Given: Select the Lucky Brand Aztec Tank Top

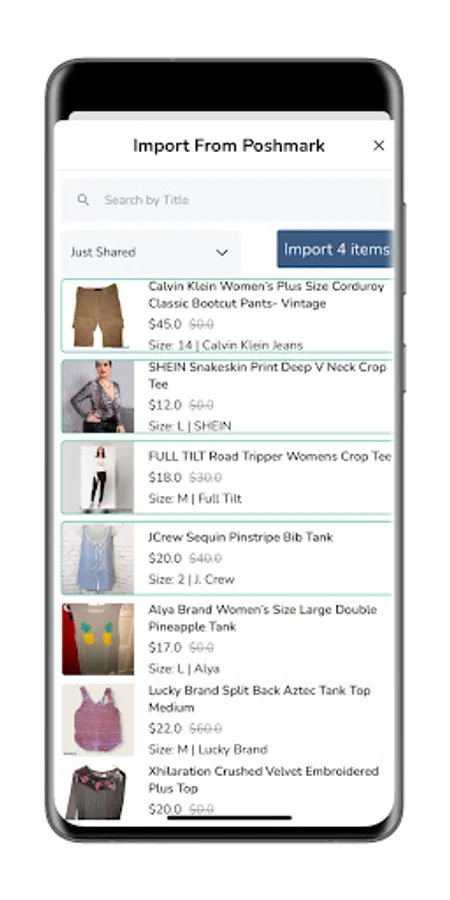Looking at the screenshot, I should point(227,720).
